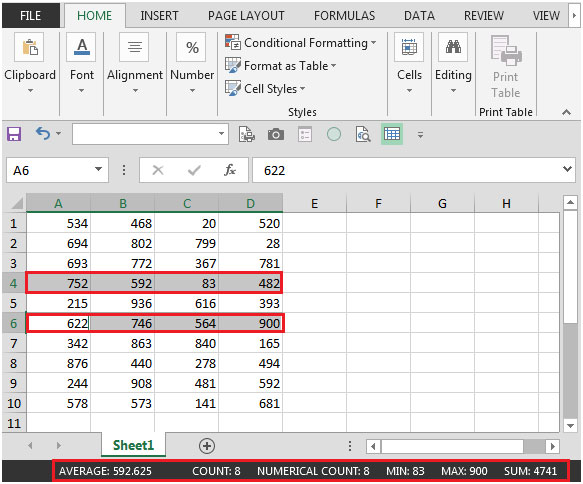Save the workbook with the floppy icon
This screenshot has height=484, width=583.
(14, 134)
